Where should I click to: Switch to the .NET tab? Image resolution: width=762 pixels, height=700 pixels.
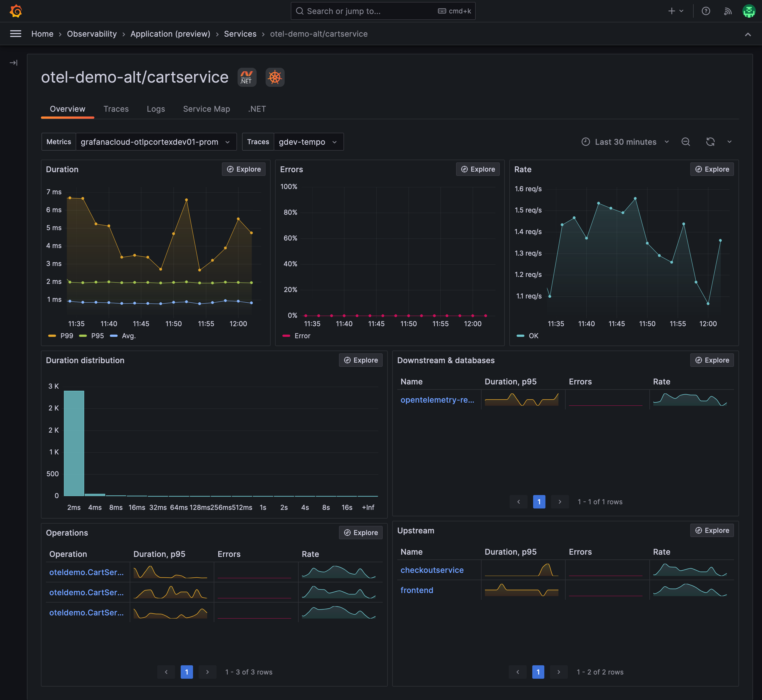click(x=257, y=109)
